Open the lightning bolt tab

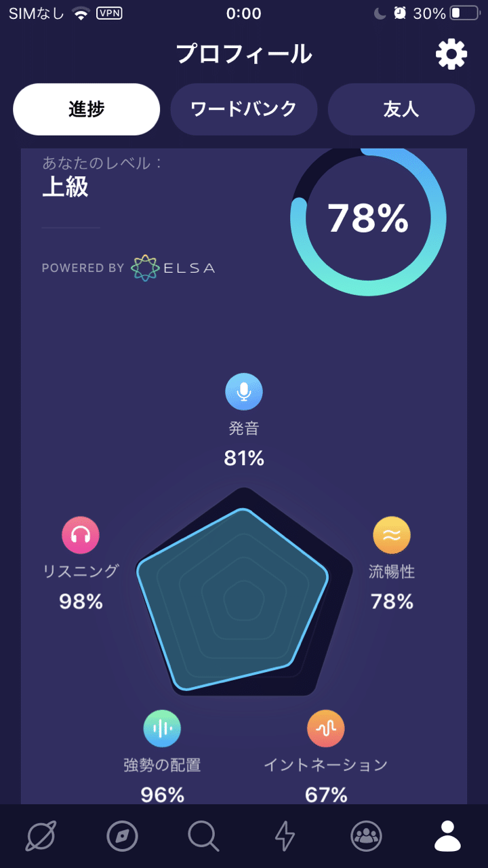[285, 836]
